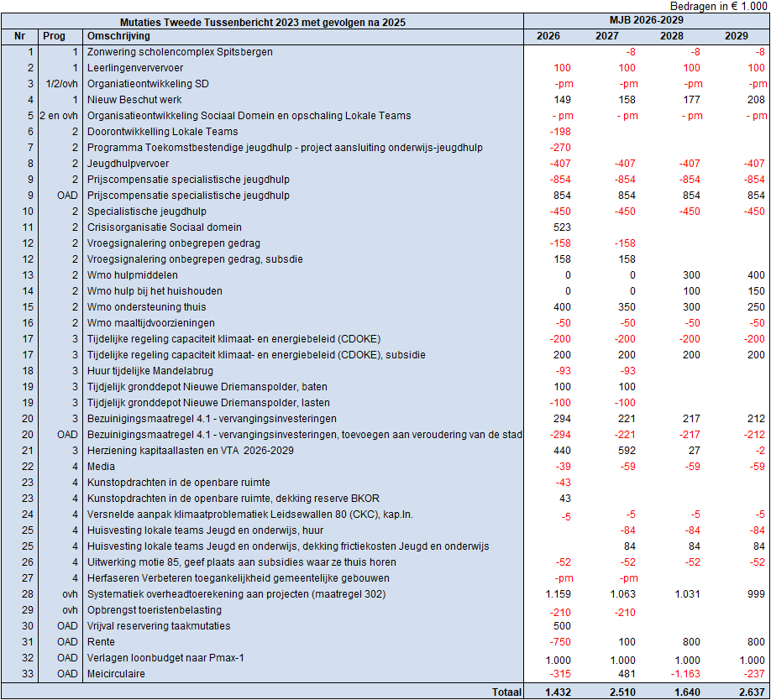Select the 'MJB 2026-2029' header cell

point(646,19)
